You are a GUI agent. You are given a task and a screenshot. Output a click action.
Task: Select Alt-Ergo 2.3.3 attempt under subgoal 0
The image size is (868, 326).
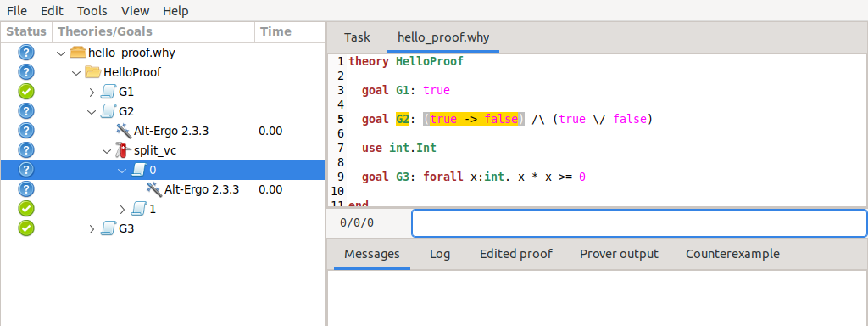(x=202, y=189)
